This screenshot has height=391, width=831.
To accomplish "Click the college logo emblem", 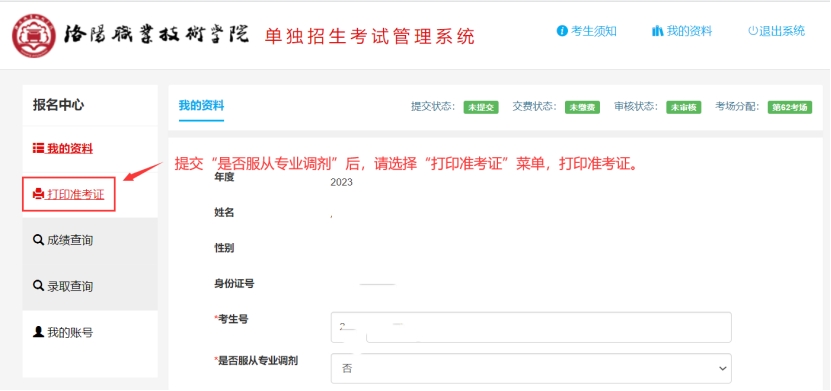I will pyautogui.click(x=33, y=36).
